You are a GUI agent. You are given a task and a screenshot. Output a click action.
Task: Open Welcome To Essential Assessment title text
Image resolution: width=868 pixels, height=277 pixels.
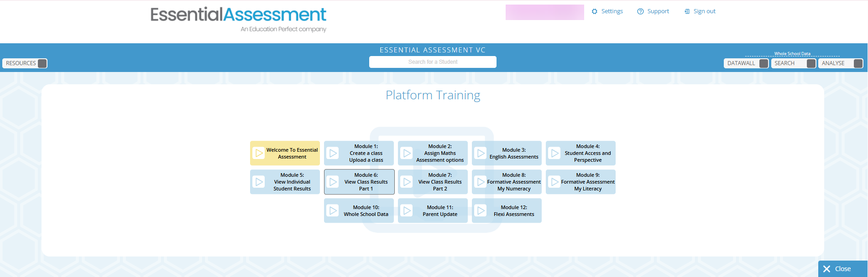(292, 153)
